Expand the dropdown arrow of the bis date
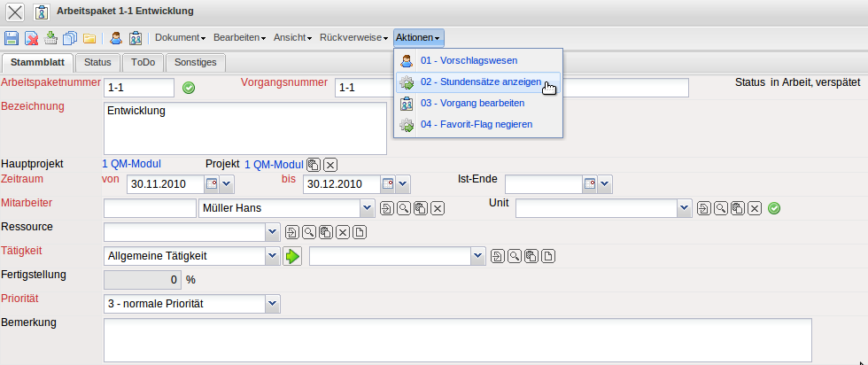The image size is (868, 365). pos(403,184)
